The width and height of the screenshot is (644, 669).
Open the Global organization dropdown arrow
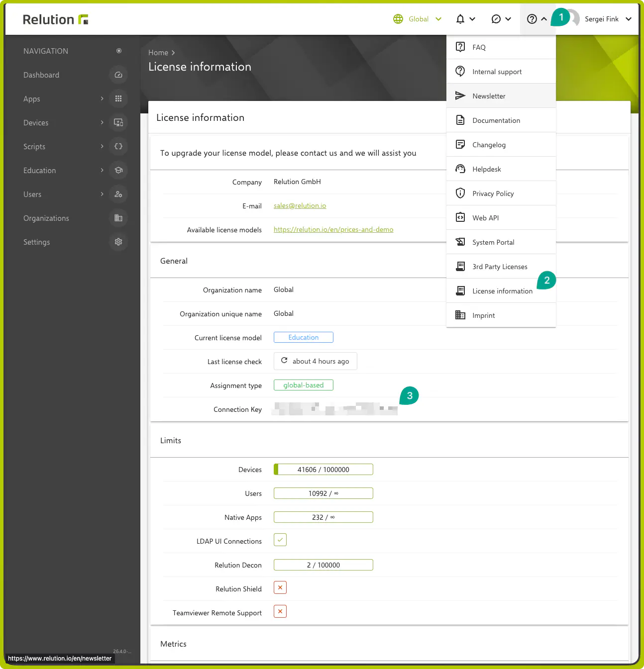tap(438, 19)
